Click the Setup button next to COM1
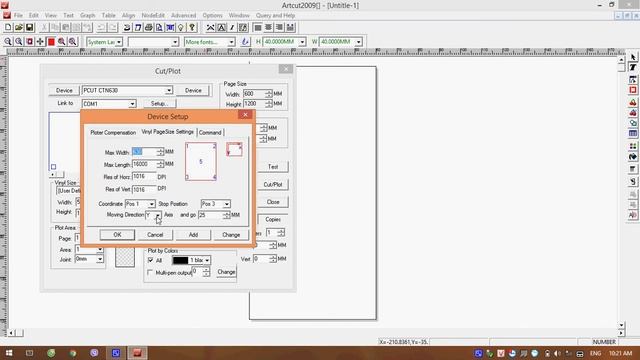Image resolution: width=640 pixels, height=360 pixels. pos(160,104)
